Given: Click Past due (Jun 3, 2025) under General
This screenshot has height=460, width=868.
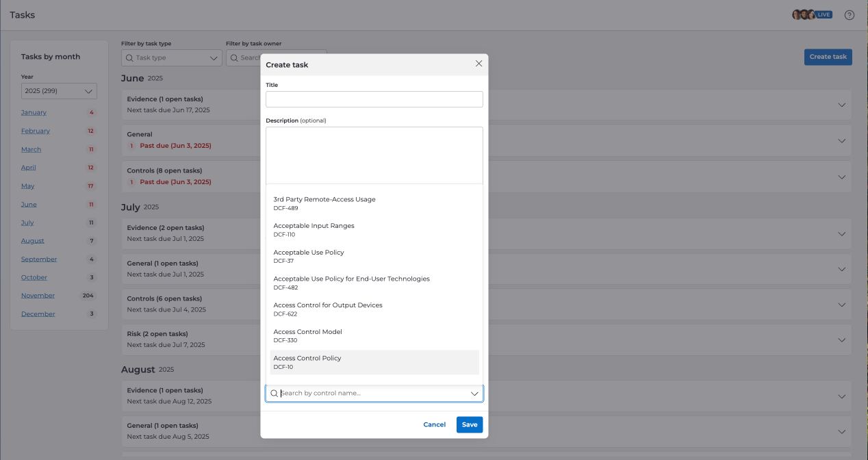Looking at the screenshot, I should click(175, 146).
